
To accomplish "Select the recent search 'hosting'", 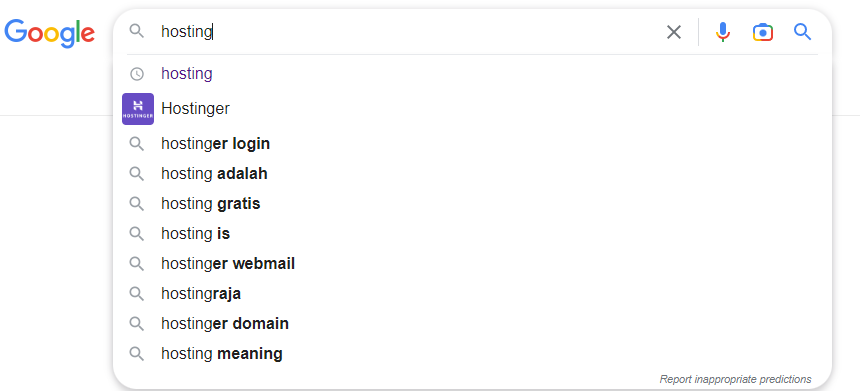I will [x=472, y=73].
